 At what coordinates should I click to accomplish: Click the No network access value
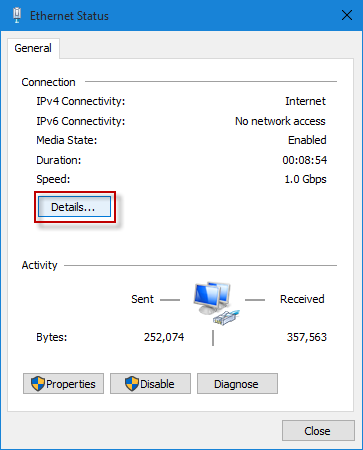(x=280, y=121)
